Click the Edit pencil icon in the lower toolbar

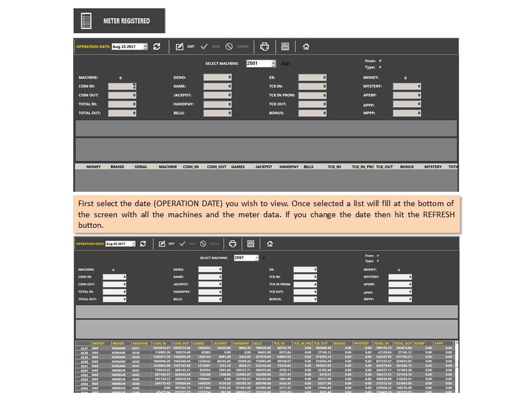point(162,244)
